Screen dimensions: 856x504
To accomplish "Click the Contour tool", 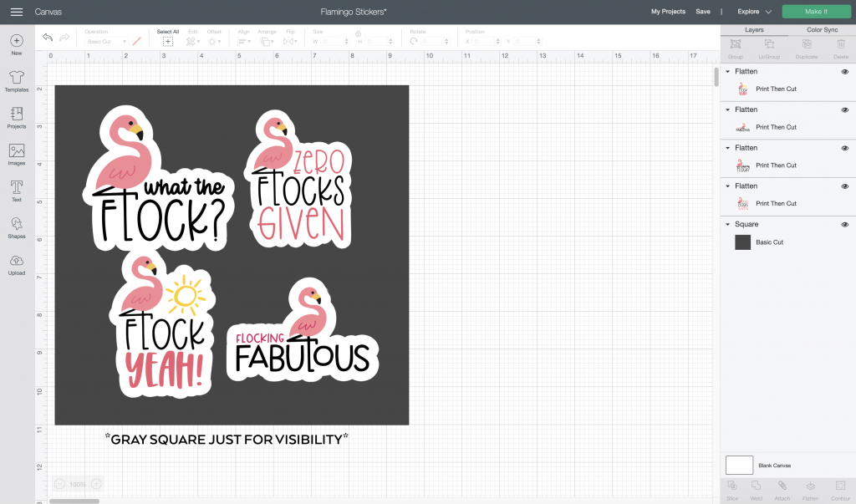I will [841, 491].
